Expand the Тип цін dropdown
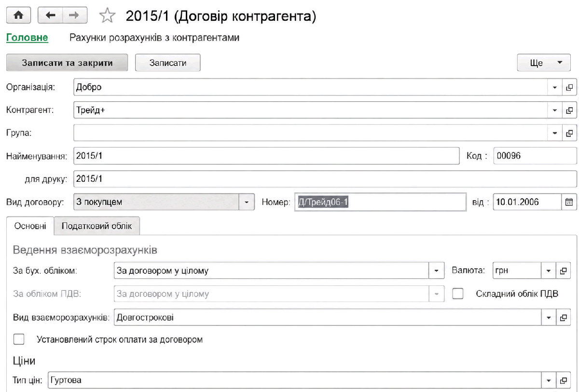The height and width of the screenshot is (392, 579). 549,380
